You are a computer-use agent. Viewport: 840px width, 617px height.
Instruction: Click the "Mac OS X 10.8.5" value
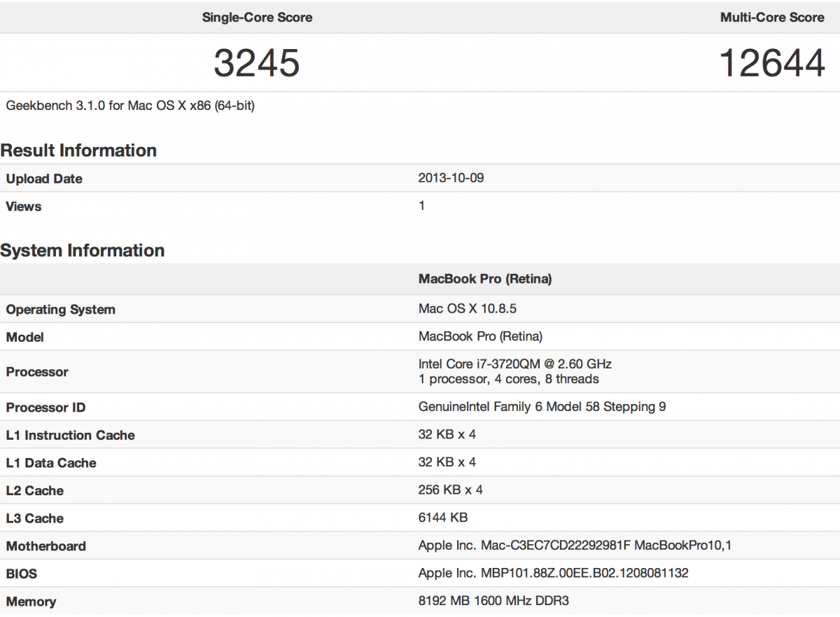(468, 309)
